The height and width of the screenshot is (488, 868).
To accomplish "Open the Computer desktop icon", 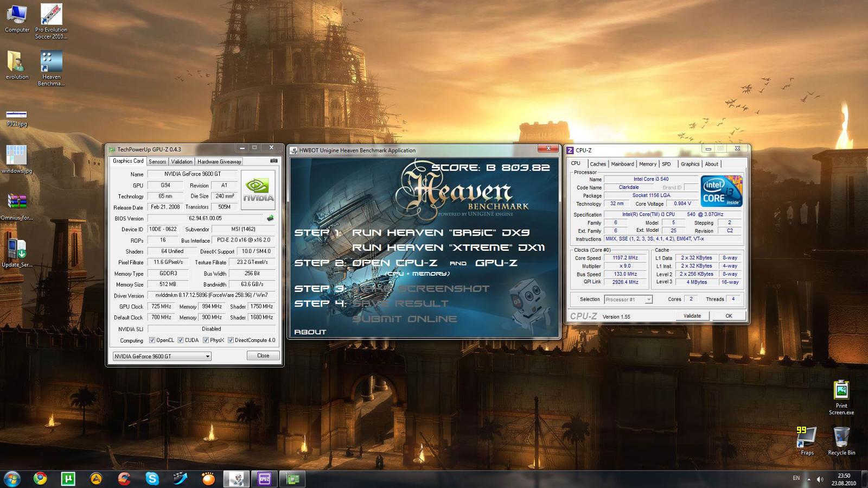I will pyautogui.click(x=17, y=18).
